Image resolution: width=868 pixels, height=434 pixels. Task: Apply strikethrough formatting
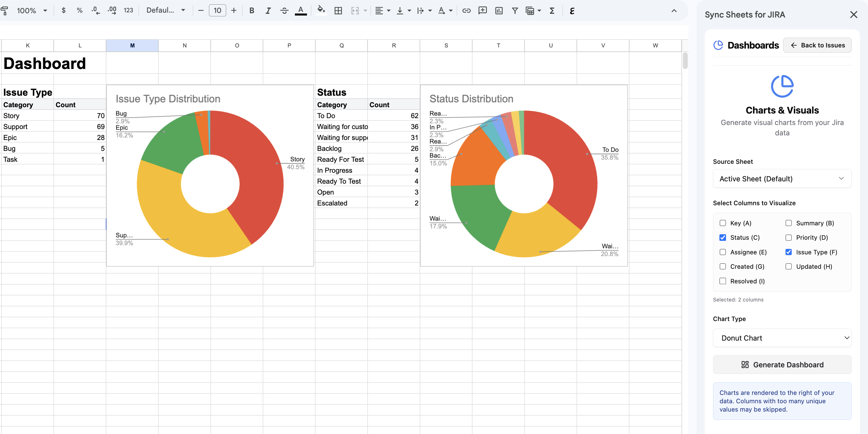pos(284,10)
